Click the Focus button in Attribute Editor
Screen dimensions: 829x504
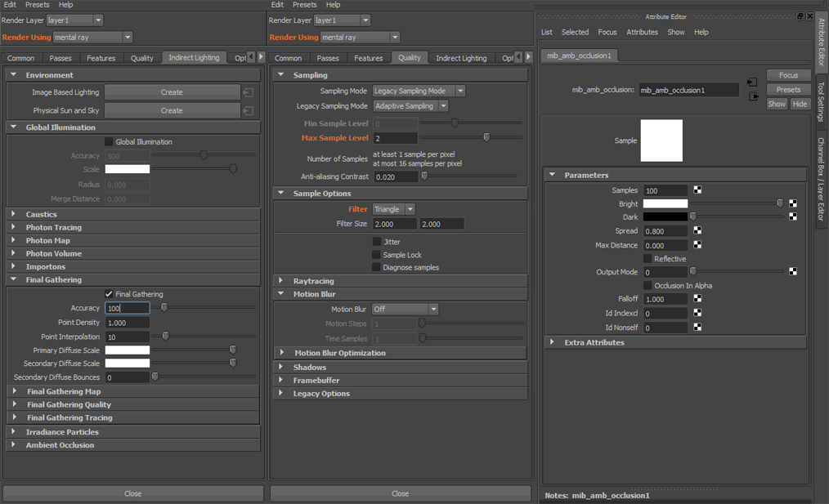tap(788, 75)
